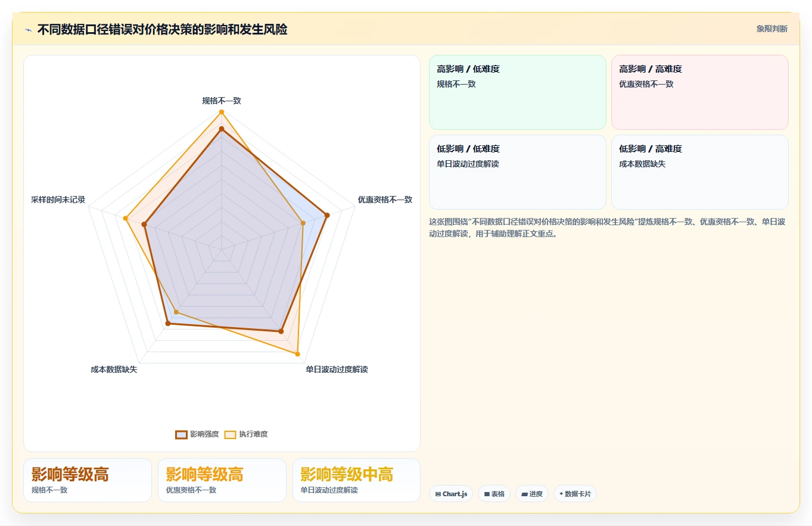Click the orange data point at 规格不一致 top vertex
Image resolution: width=812 pixels, height=526 pixels.
[x=222, y=112]
